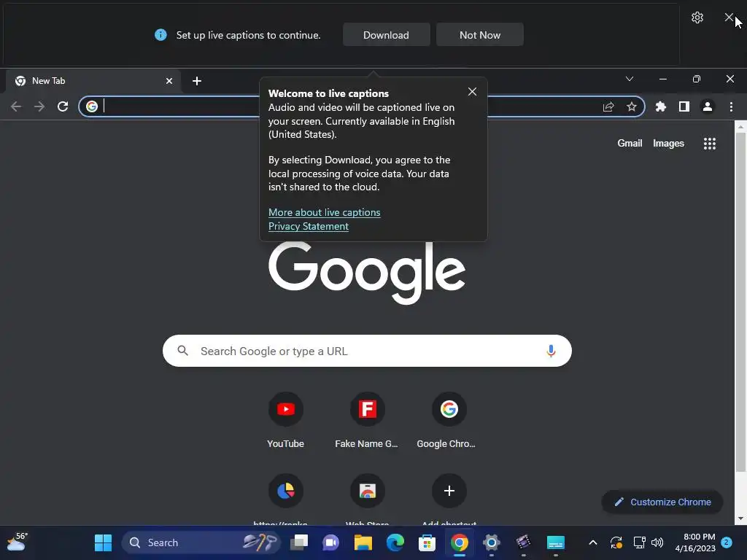This screenshot has width=747, height=560.
Task: Open the volume control tray icon
Action: click(657, 542)
